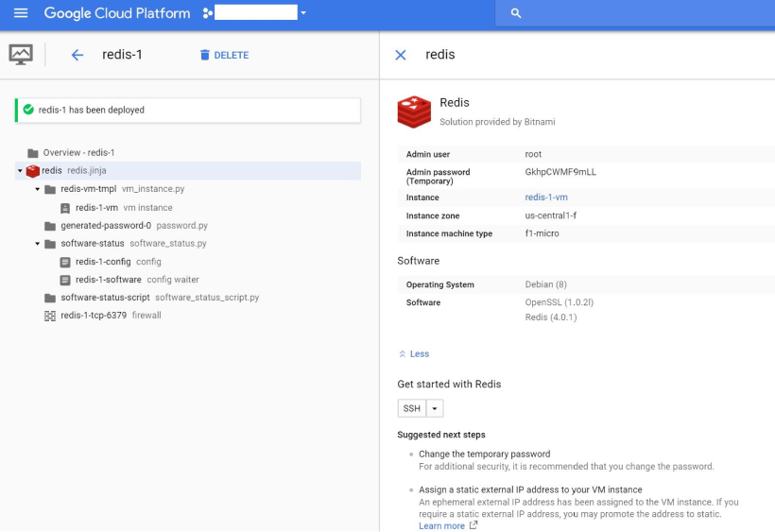
Task: Click the admin password GkhpCWMF9mLL
Action: point(560,172)
